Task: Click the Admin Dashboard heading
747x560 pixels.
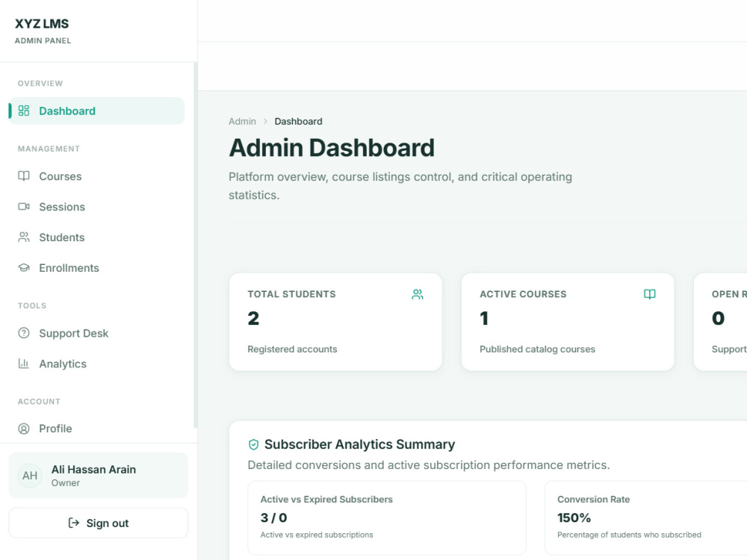Action: click(332, 148)
